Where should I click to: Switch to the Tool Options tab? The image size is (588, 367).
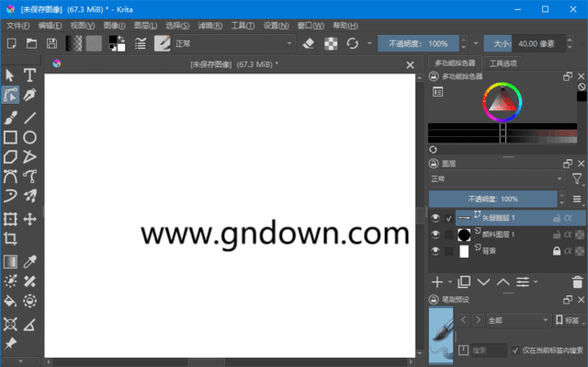click(x=503, y=63)
